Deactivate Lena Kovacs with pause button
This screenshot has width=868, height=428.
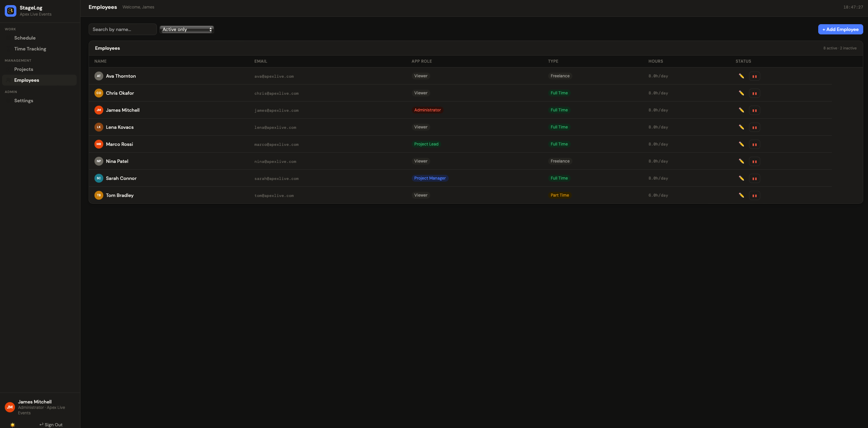click(754, 127)
